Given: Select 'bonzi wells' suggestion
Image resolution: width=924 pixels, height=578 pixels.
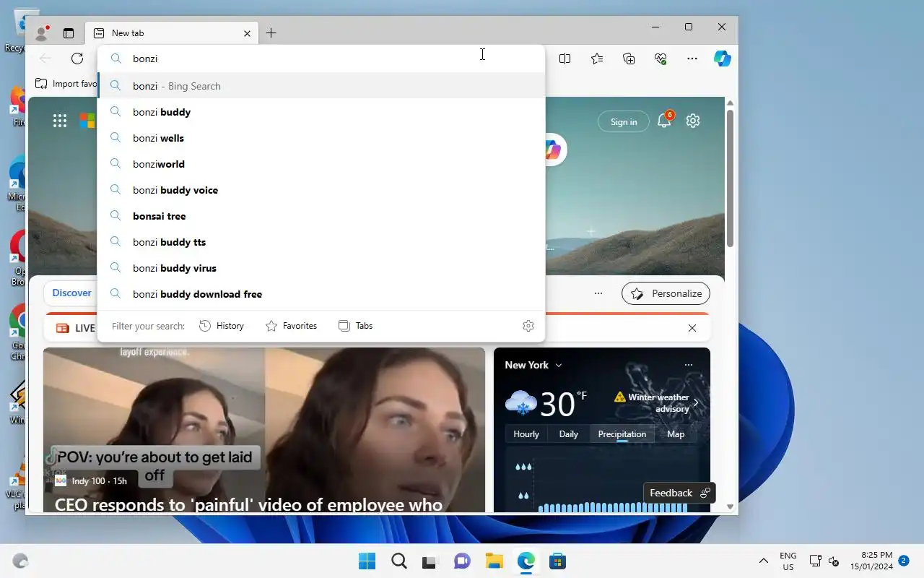Looking at the screenshot, I should tap(321, 138).
